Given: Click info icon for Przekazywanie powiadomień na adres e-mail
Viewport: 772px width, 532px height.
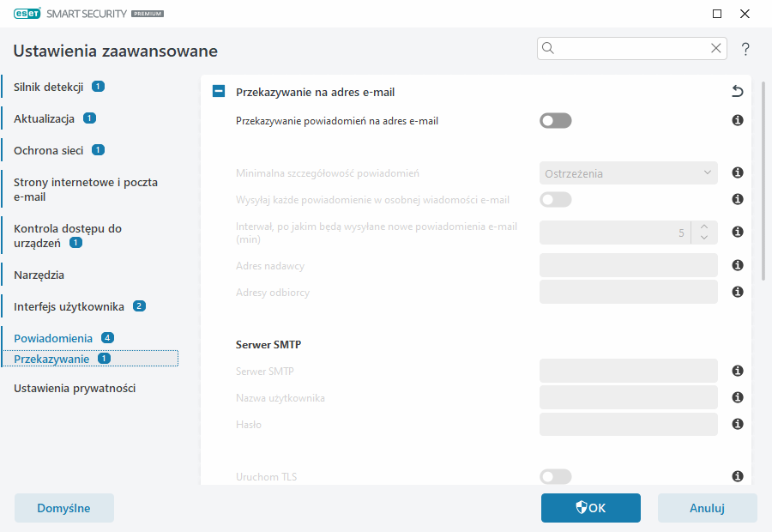Looking at the screenshot, I should pyautogui.click(x=737, y=121).
